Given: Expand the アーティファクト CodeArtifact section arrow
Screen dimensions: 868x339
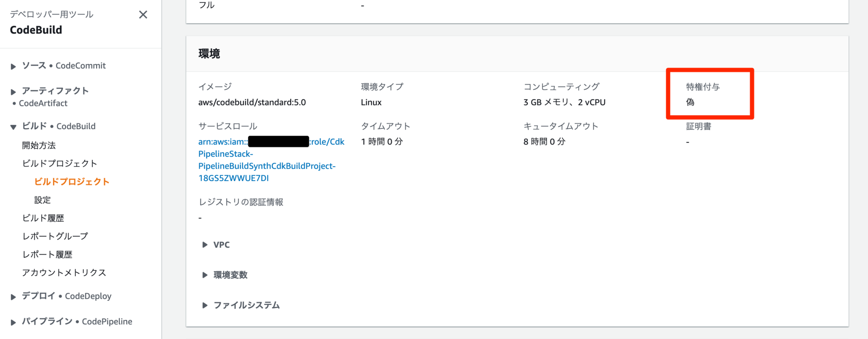Looking at the screenshot, I should (x=13, y=92).
